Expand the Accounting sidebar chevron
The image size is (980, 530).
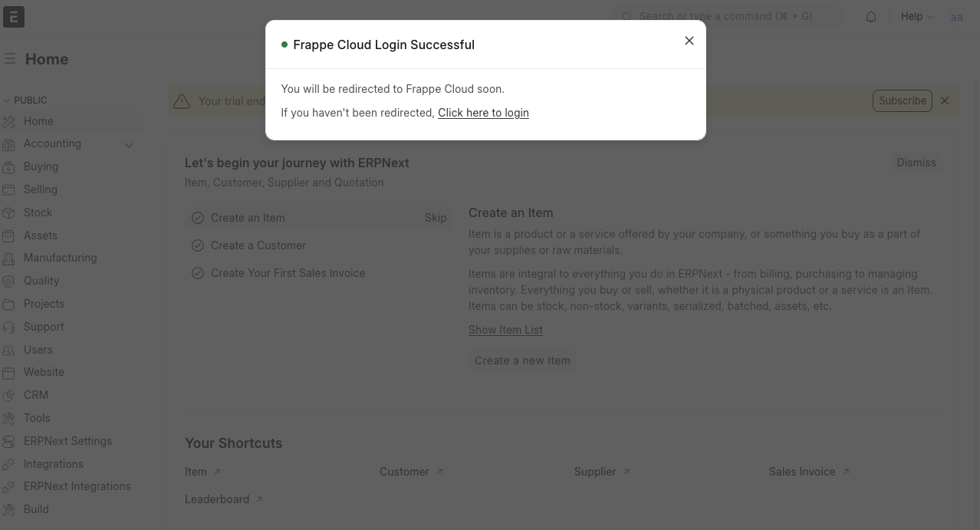(x=129, y=144)
